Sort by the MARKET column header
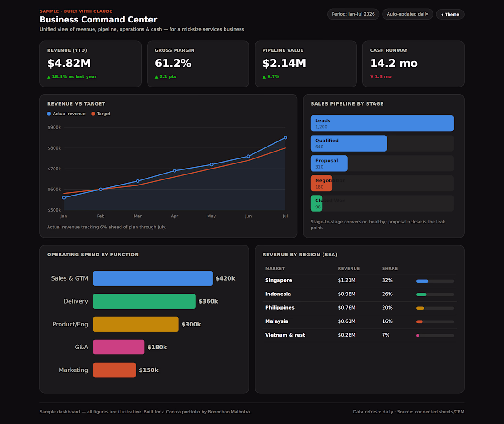Image resolution: width=504 pixels, height=424 pixels. tap(275, 268)
